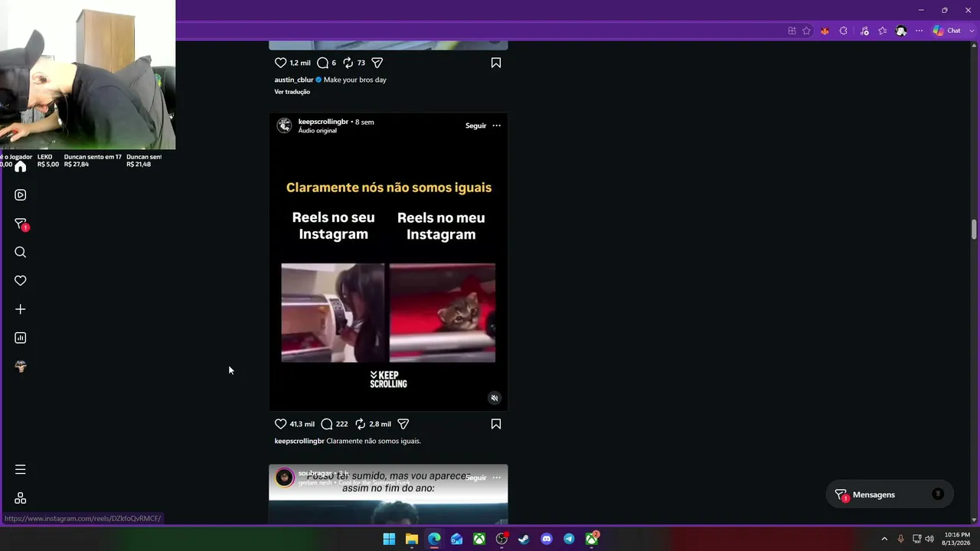Open more options for the keepscrollingbr post
The width and height of the screenshot is (980, 551).
coord(497,126)
